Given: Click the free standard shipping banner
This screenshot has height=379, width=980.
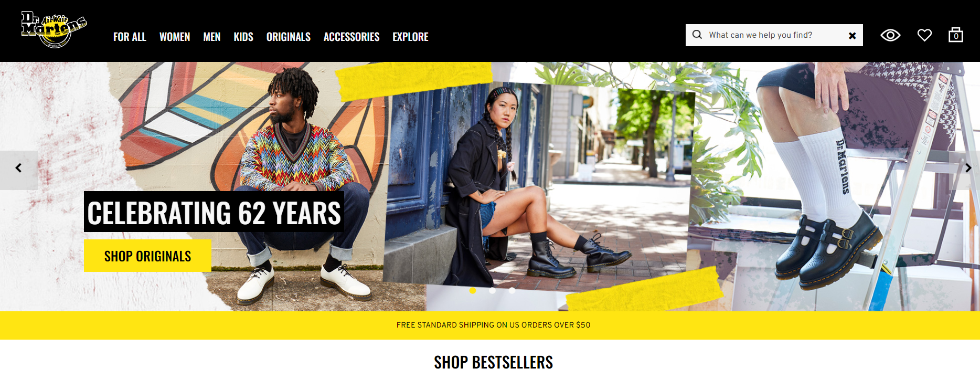Looking at the screenshot, I should (x=493, y=325).
